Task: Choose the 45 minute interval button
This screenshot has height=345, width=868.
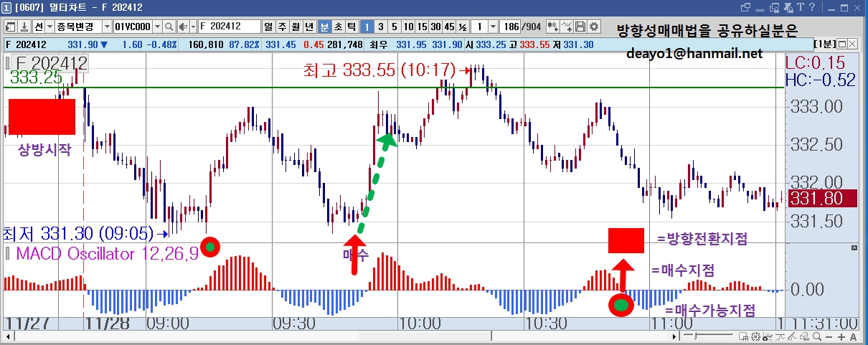Action: point(449,27)
